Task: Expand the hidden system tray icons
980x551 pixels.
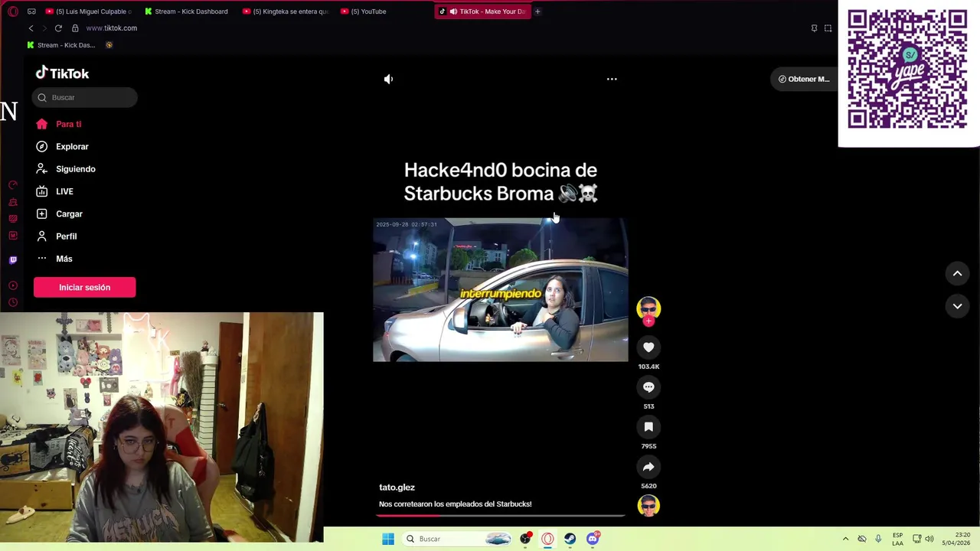Action: point(845,539)
